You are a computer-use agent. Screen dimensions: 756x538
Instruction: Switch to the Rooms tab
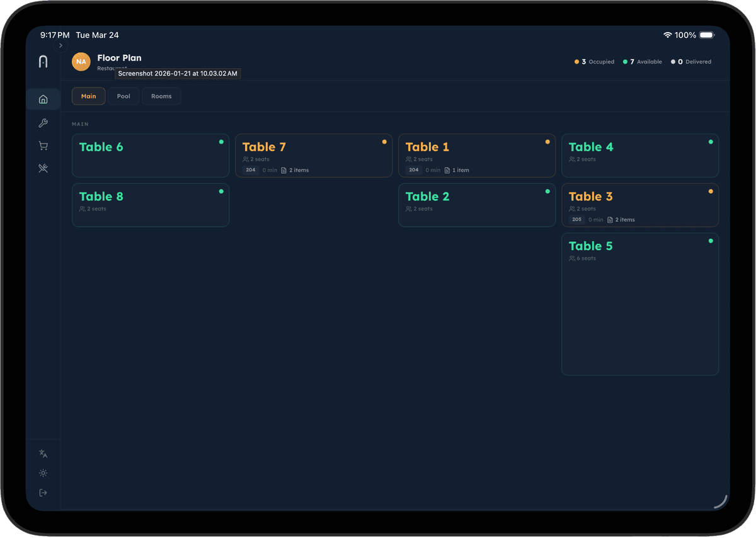click(x=161, y=96)
